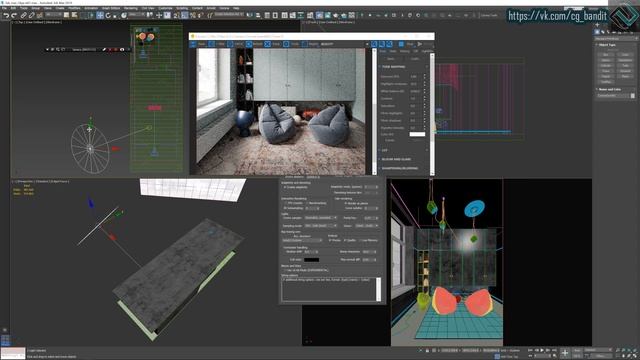The image size is (640, 360).
Task: Open the Acc. structure dropdown
Action: (302, 240)
